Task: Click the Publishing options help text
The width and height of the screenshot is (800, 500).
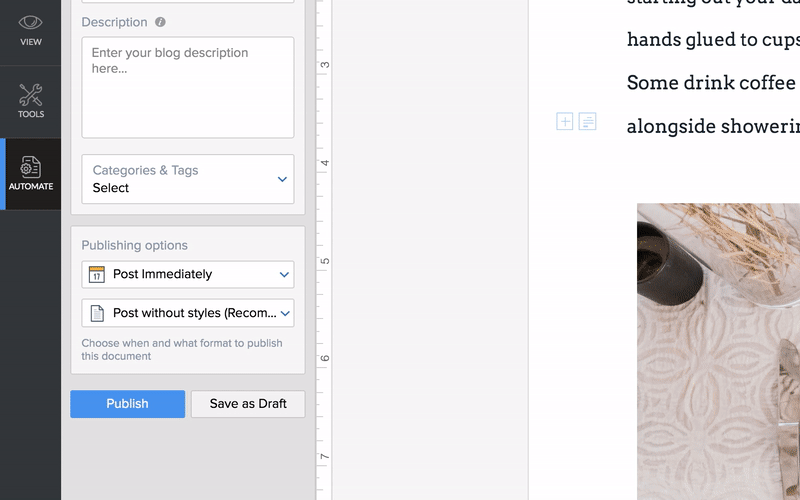Action: 181,349
